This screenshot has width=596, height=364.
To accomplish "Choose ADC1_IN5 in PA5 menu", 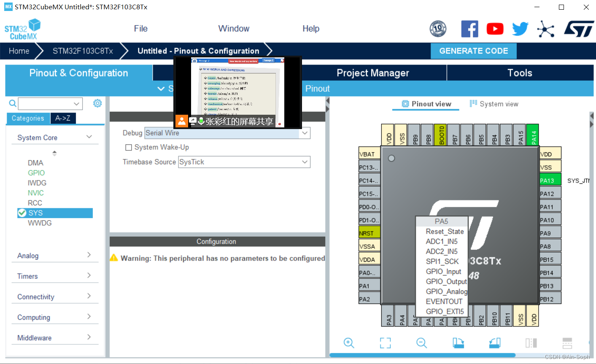I will click(x=442, y=242).
